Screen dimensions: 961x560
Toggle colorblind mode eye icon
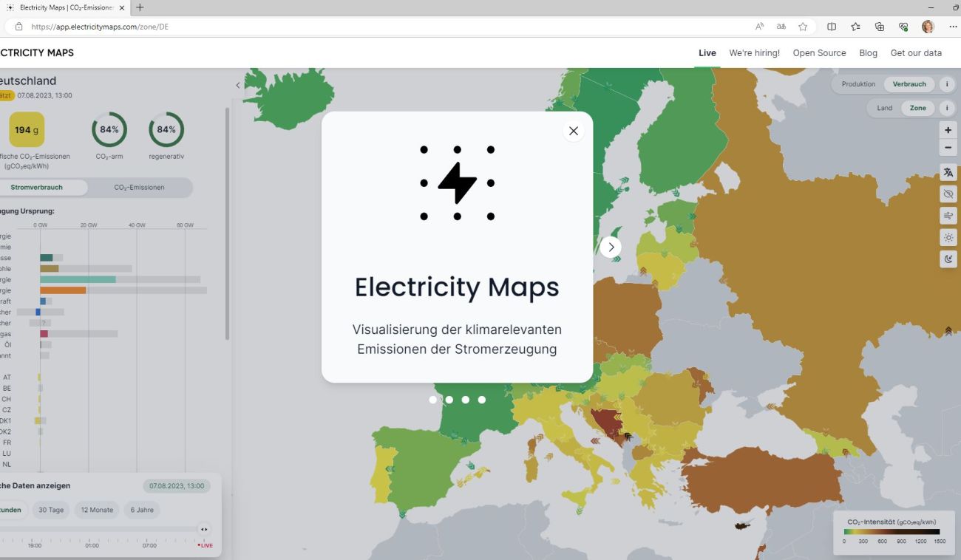[x=948, y=194]
